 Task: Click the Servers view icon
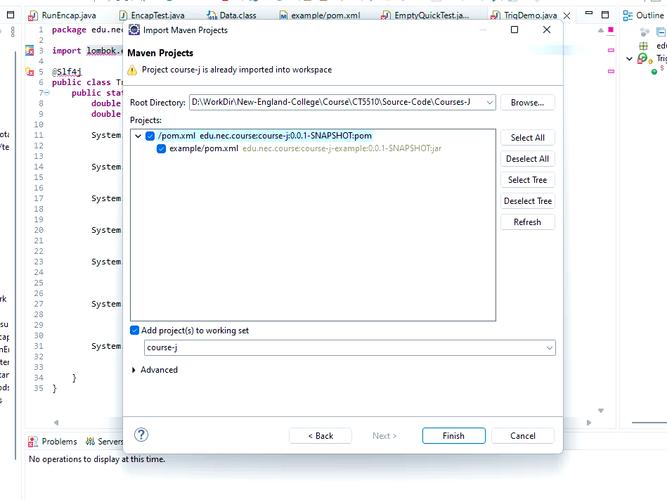pyautogui.click(x=90, y=441)
